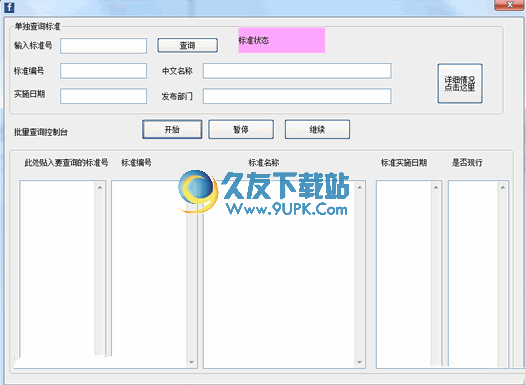Click the up arrow of 标准实施日期 list scrollbar
This screenshot has width=526, height=385.
click(436, 187)
